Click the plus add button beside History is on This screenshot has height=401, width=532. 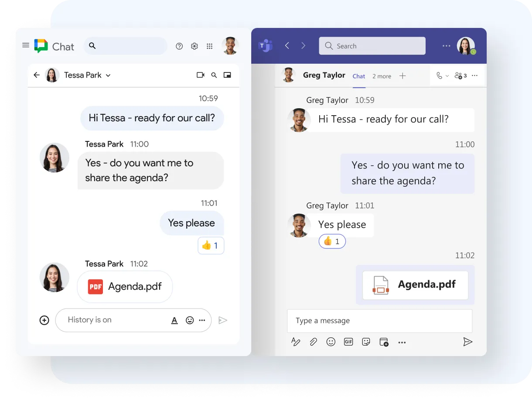[44, 320]
